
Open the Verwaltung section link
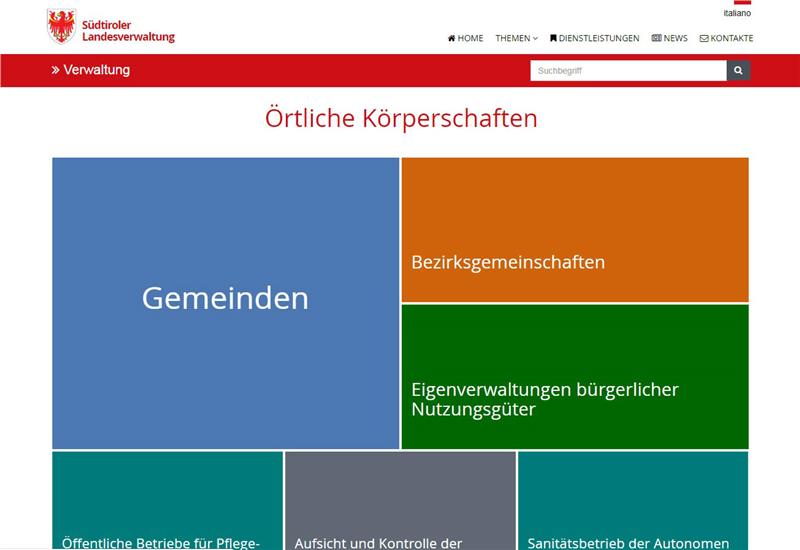[x=96, y=70]
